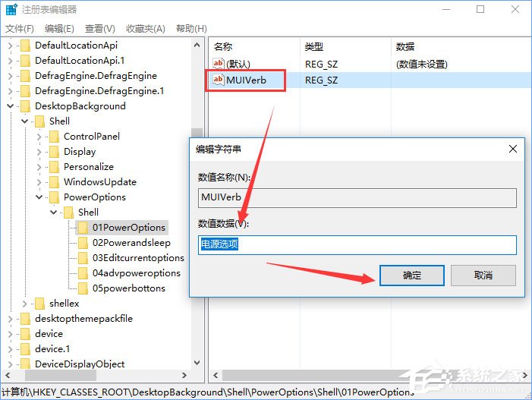Click the shellex folder icon

[x=39, y=304]
